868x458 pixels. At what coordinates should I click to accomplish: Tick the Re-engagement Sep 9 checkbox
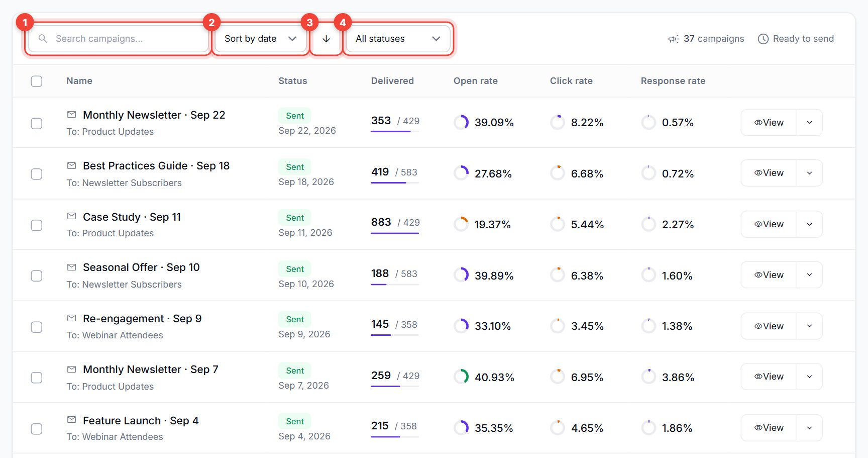point(37,327)
